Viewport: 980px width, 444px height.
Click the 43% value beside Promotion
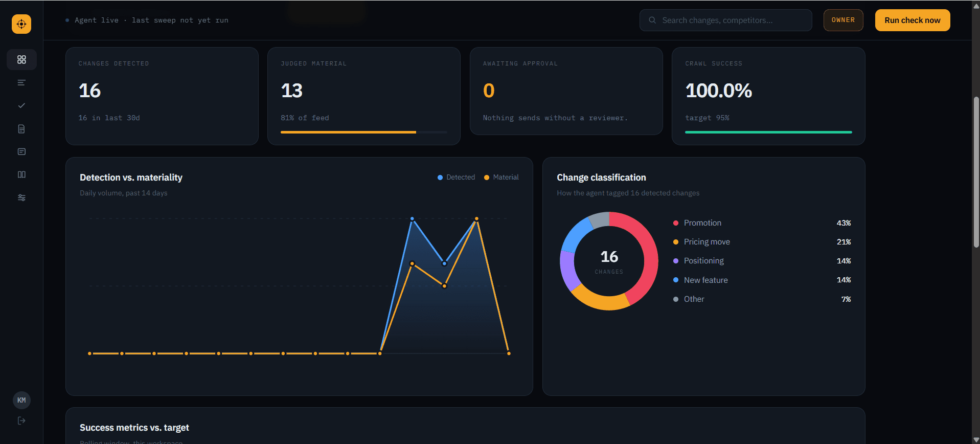(844, 223)
